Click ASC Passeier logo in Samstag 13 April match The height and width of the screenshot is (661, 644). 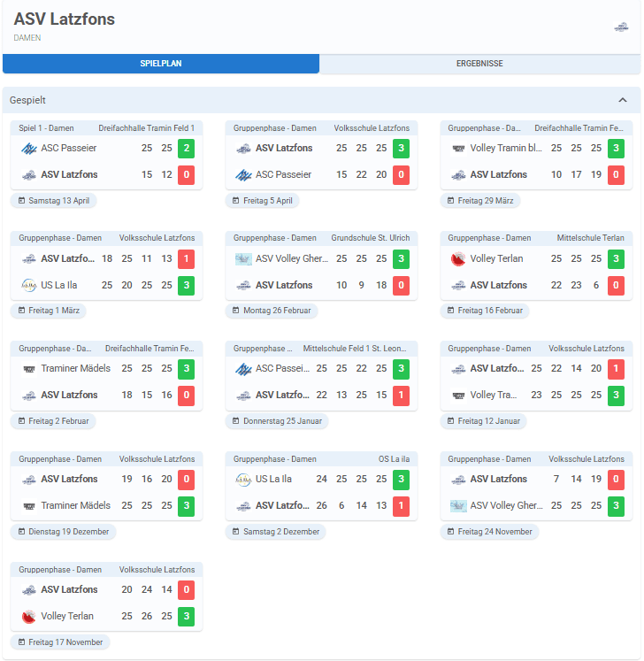tap(28, 149)
